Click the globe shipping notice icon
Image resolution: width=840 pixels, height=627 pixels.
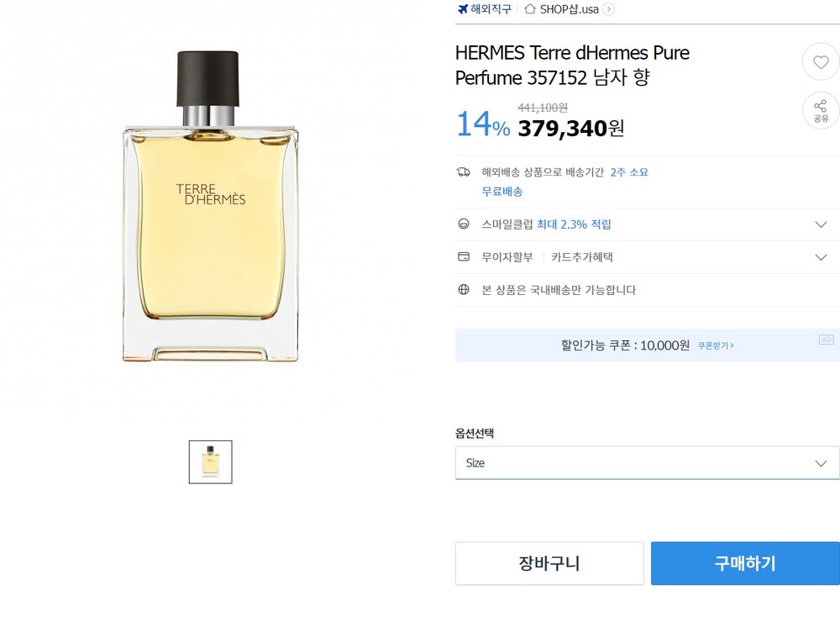[464, 290]
